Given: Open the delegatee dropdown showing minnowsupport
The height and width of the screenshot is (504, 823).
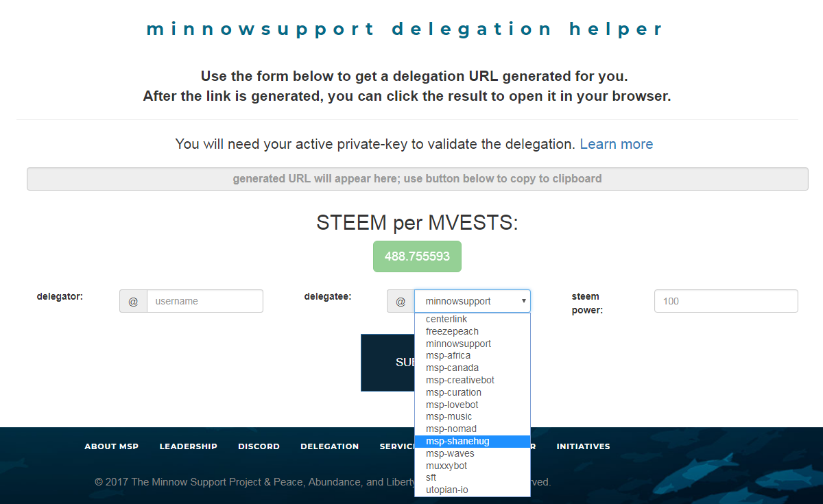Looking at the screenshot, I should (472, 301).
